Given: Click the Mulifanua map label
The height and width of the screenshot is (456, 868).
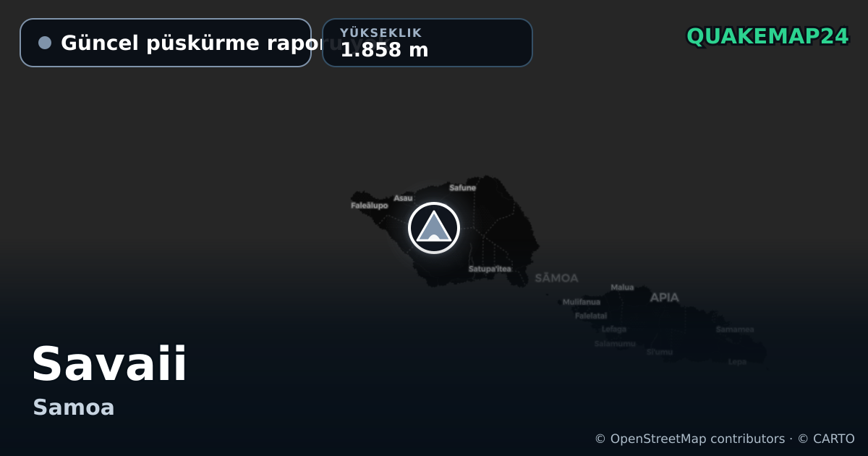Looking at the screenshot, I should pos(582,302).
